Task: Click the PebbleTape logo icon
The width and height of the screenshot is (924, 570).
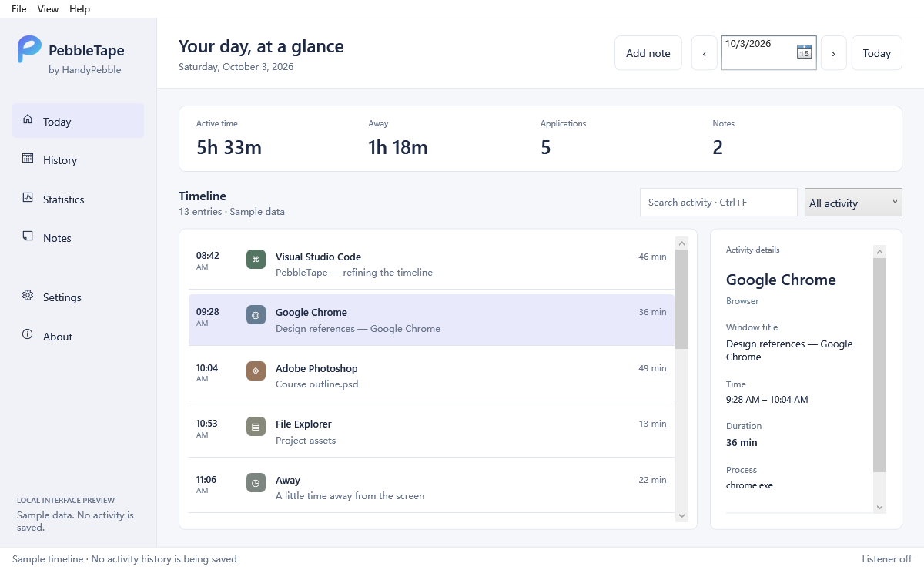Action: [x=29, y=49]
